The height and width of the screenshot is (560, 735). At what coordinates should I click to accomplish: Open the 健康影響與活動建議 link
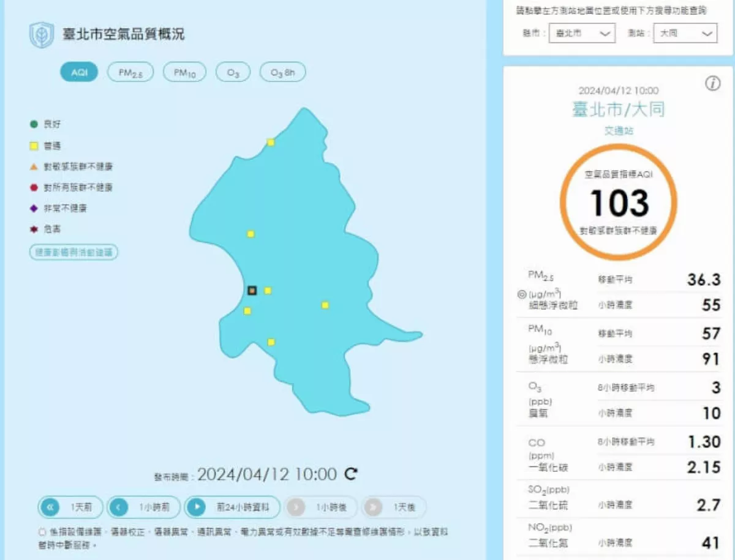click(x=73, y=252)
